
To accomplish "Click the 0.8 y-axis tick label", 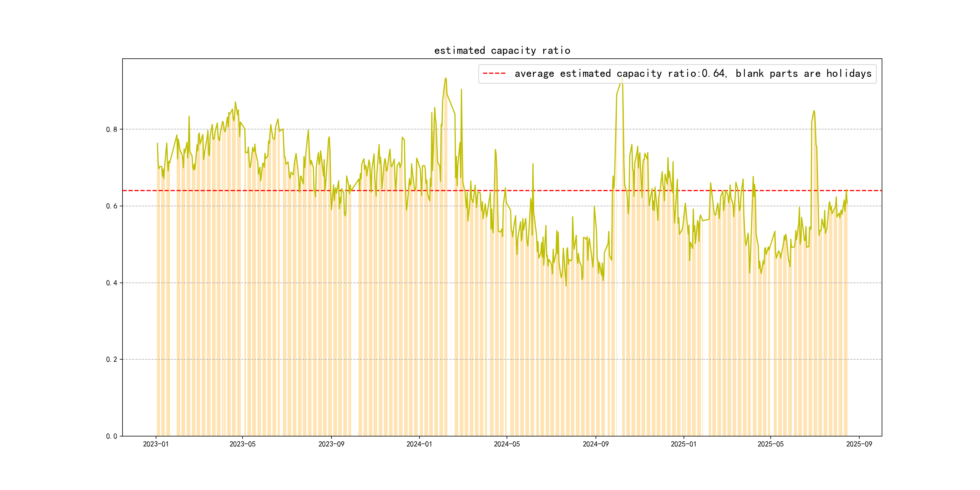I will coord(112,129).
